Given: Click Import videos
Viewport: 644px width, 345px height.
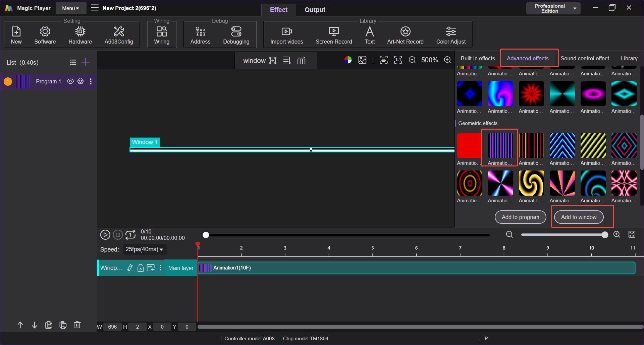Looking at the screenshot, I should 287,35.
